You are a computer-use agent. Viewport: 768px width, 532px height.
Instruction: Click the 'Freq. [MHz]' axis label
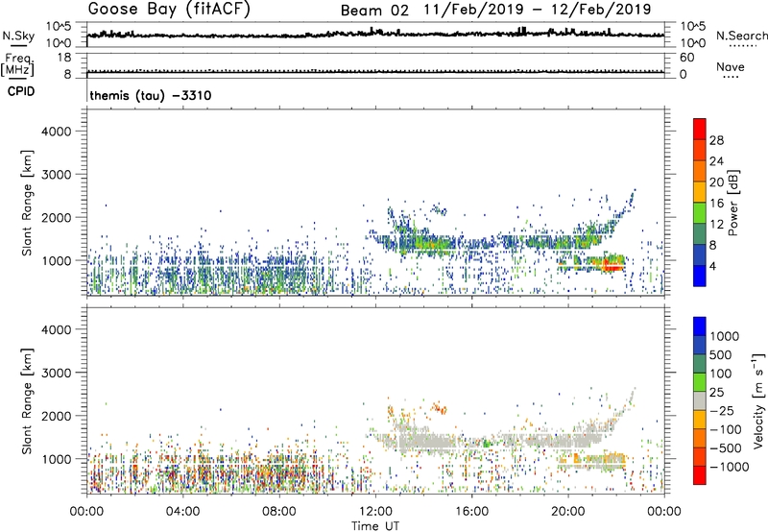click(x=17, y=64)
